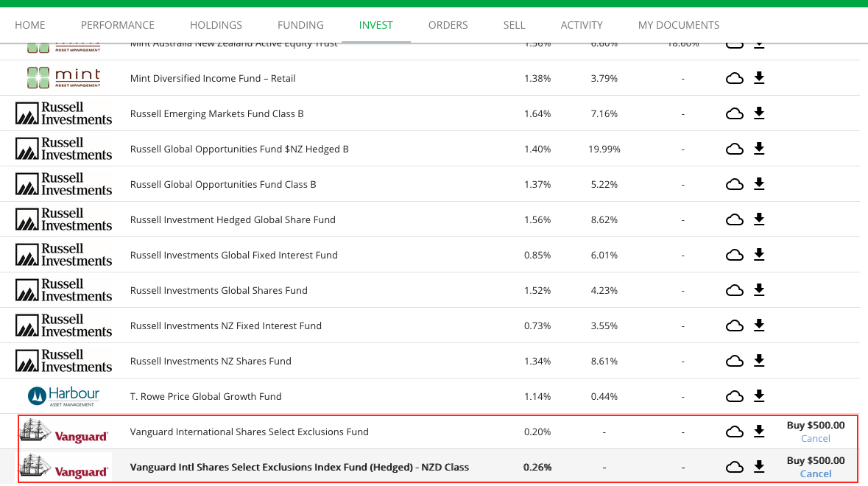
Task: Cancel buy order for Vanguard Hedged NZD Class fund
Action: [x=815, y=474]
